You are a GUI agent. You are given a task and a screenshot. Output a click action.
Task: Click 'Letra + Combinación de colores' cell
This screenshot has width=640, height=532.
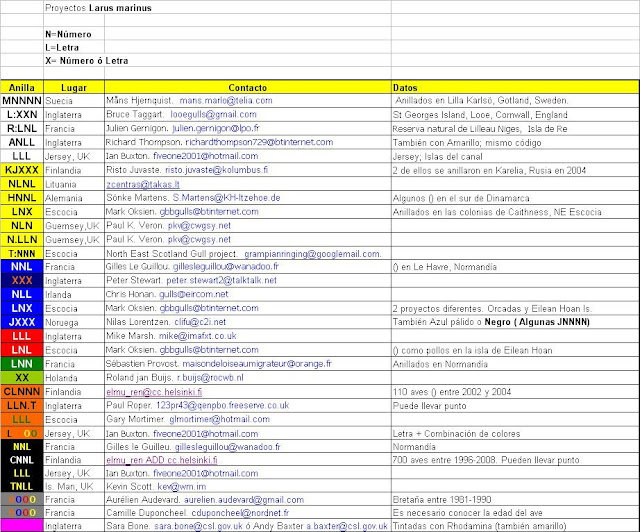click(515, 433)
